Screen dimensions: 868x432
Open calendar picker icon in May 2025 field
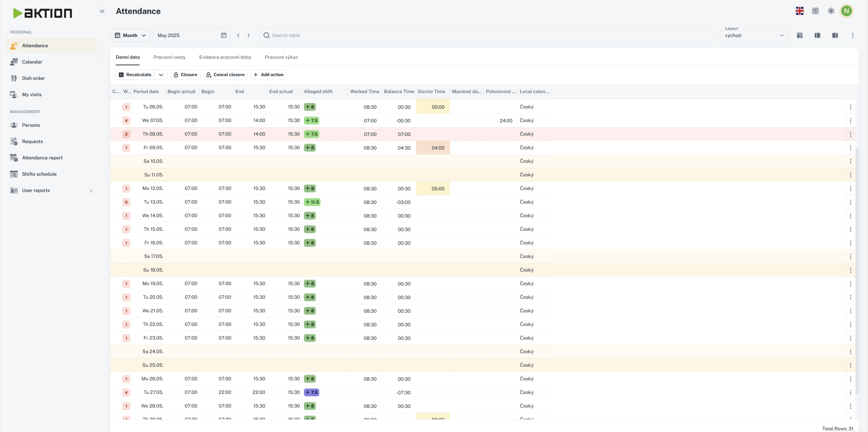click(x=223, y=35)
